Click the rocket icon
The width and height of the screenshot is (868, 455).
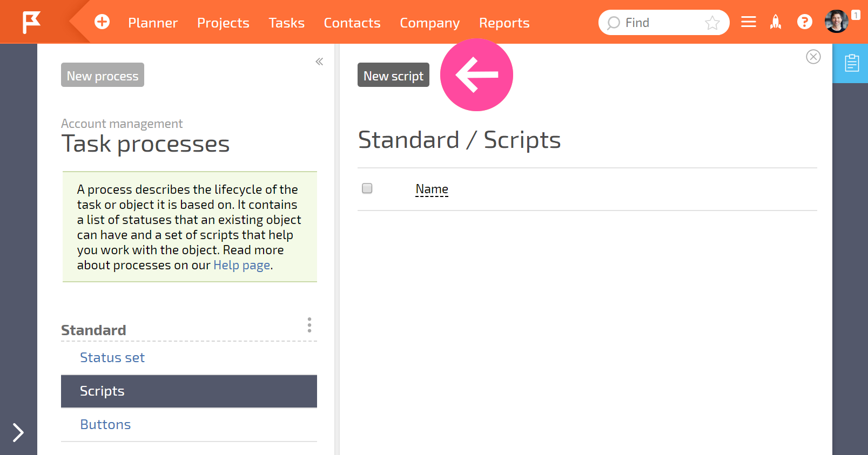pyautogui.click(x=776, y=22)
